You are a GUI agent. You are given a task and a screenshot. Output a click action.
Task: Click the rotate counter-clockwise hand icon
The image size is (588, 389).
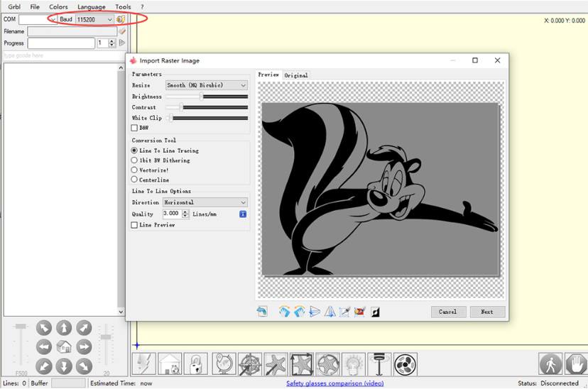299,312
